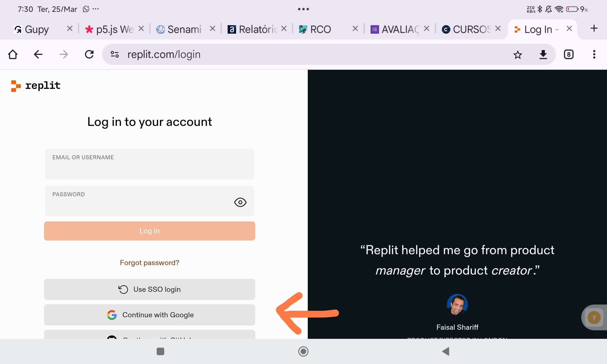Open the floating accessibility button
Screen dimensions: 607x364
[594, 318]
